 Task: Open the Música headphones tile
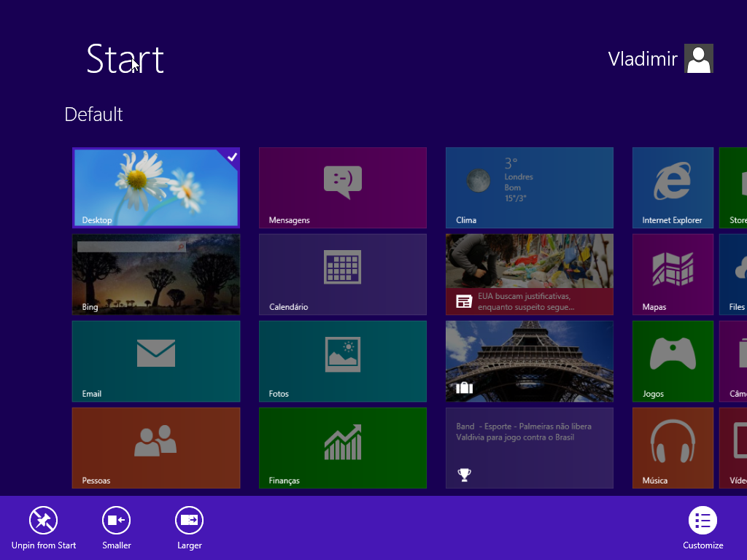click(x=673, y=448)
